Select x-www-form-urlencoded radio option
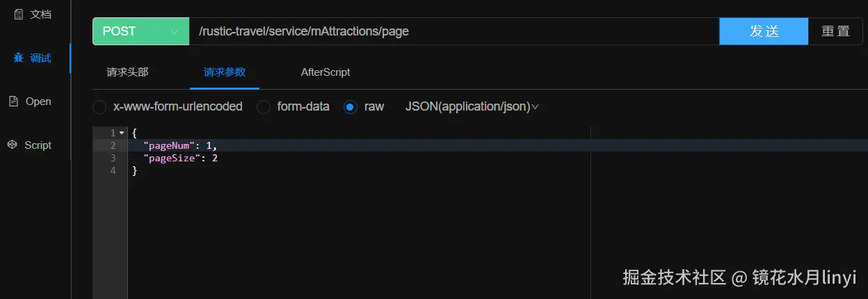868x299 pixels. pos(99,107)
